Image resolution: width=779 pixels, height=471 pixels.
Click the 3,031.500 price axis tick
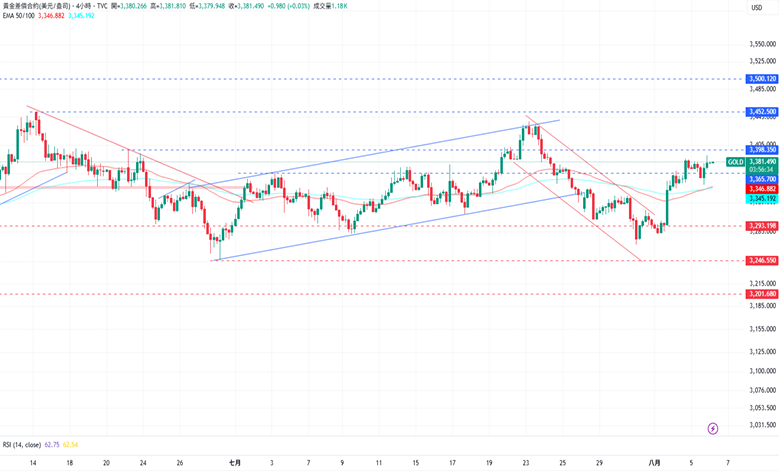tap(763, 425)
